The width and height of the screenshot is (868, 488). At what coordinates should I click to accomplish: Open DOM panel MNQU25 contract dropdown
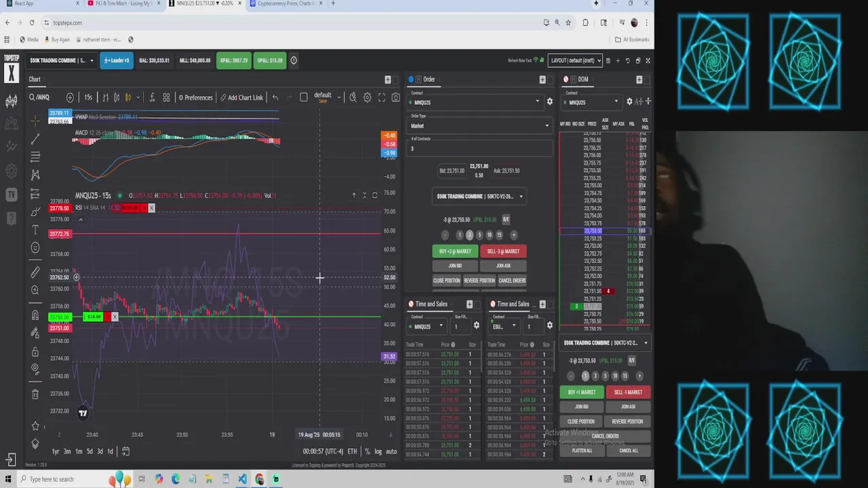point(591,102)
